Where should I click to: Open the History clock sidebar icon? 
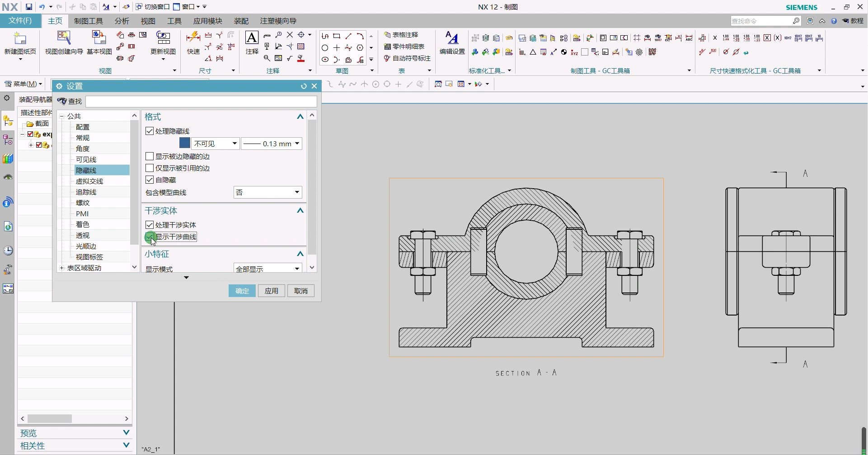tap(8, 251)
